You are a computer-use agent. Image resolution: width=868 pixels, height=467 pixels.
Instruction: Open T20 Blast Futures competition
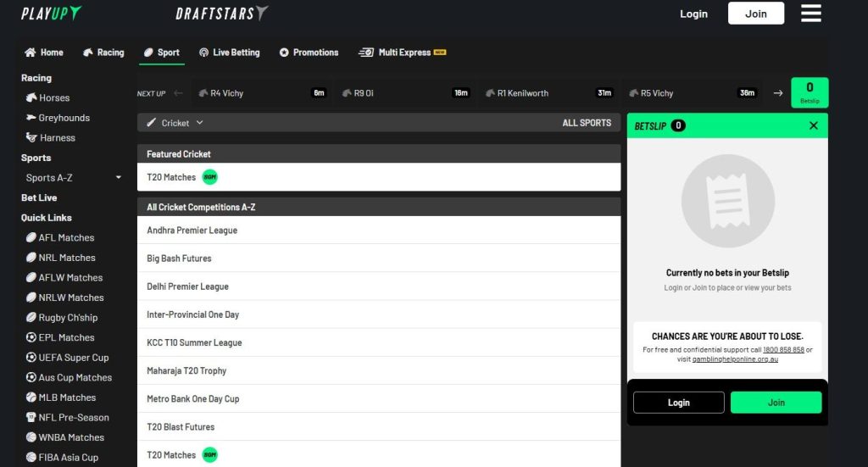pos(379,426)
